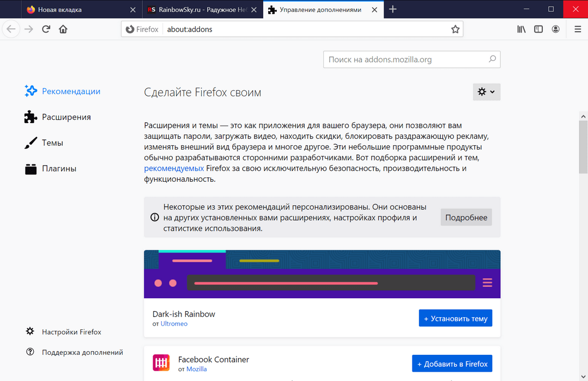Open the Library bookmarks icon

click(522, 29)
